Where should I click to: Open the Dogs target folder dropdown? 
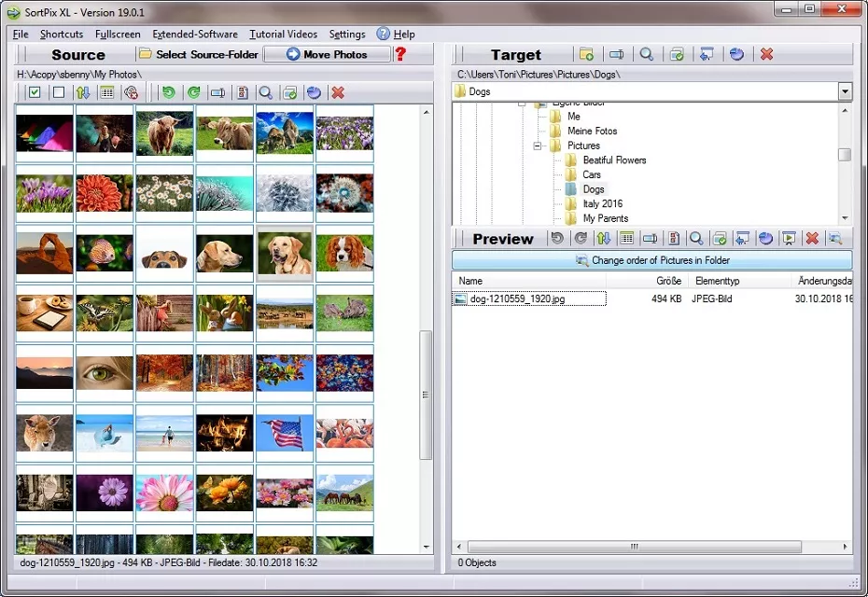click(845, 91)
